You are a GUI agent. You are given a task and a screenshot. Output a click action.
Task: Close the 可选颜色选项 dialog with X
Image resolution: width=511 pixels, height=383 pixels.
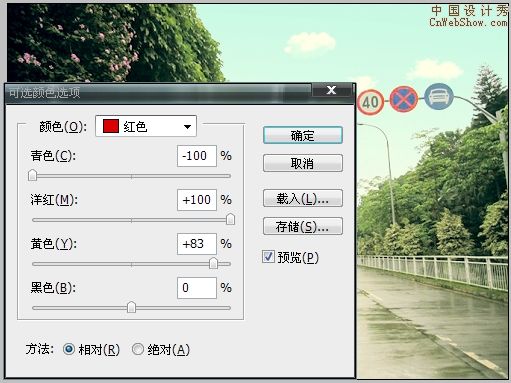[331, 90]
